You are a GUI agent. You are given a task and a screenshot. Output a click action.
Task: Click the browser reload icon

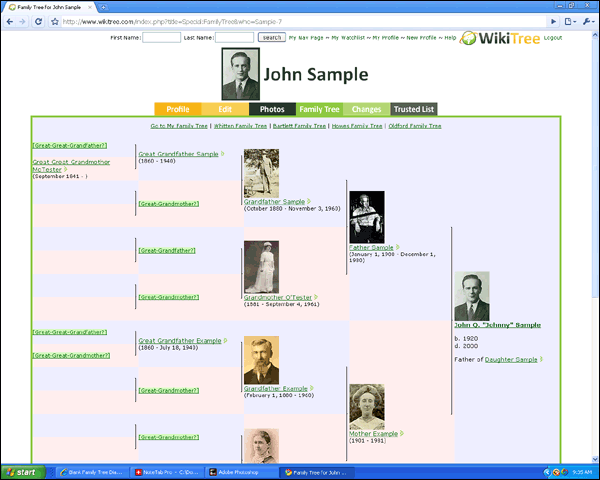point(37,20)
